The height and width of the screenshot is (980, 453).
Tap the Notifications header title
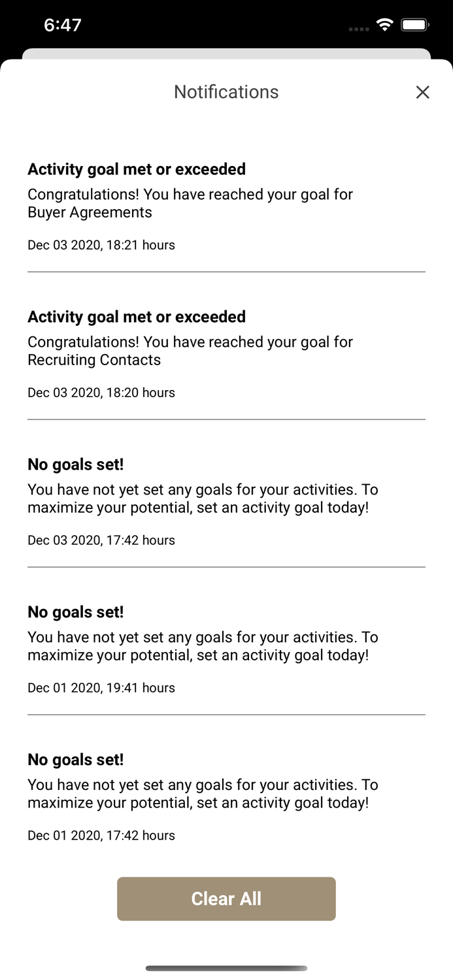[x=226, y=92]
